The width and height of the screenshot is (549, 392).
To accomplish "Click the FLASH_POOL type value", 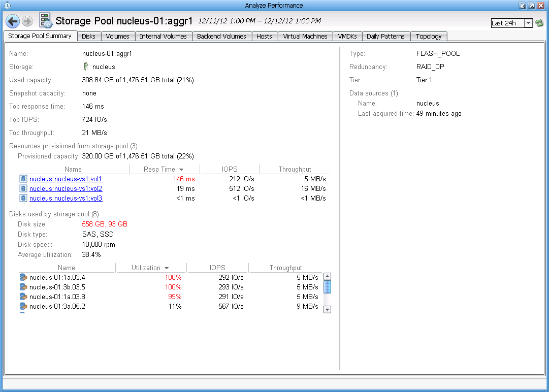I will click(438, 53).
